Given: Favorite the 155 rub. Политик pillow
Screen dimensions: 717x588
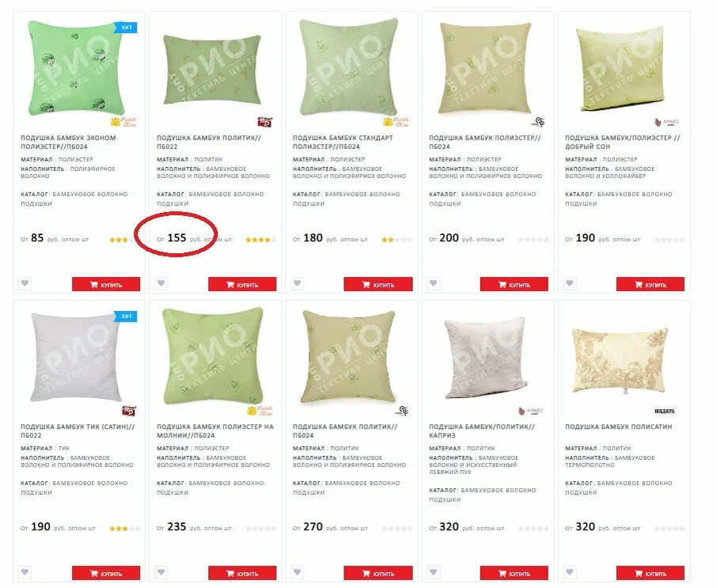Looking at the screenshot, I should pyautogui.click(x=161, y=283).
